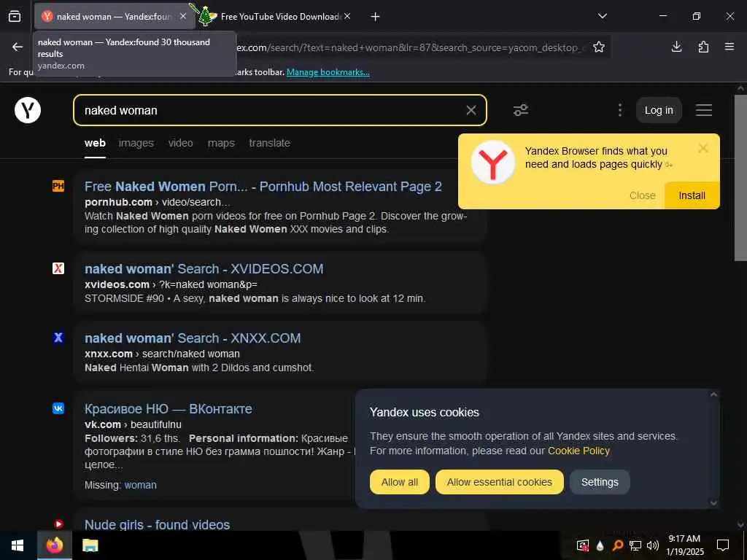Click the Yandex Browser logo in the banner
The width and height of the screenshot is (747, 560).
[492, 163]
